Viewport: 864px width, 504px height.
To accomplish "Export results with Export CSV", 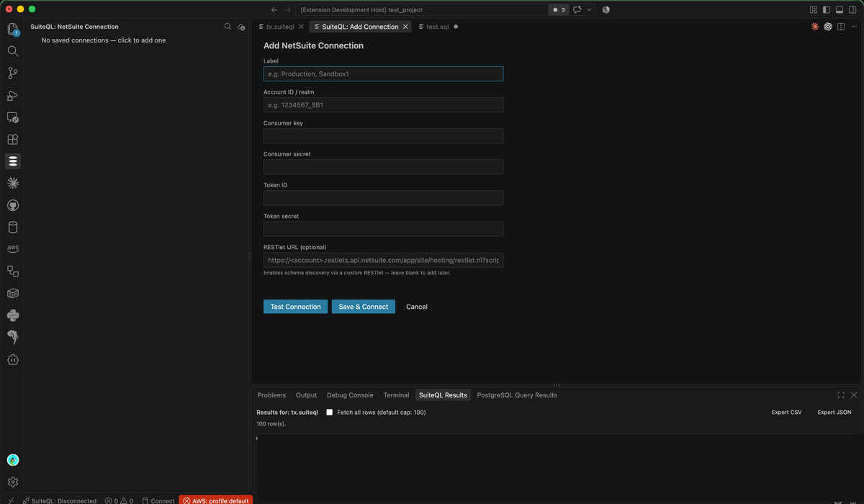I will coord(786,413).
